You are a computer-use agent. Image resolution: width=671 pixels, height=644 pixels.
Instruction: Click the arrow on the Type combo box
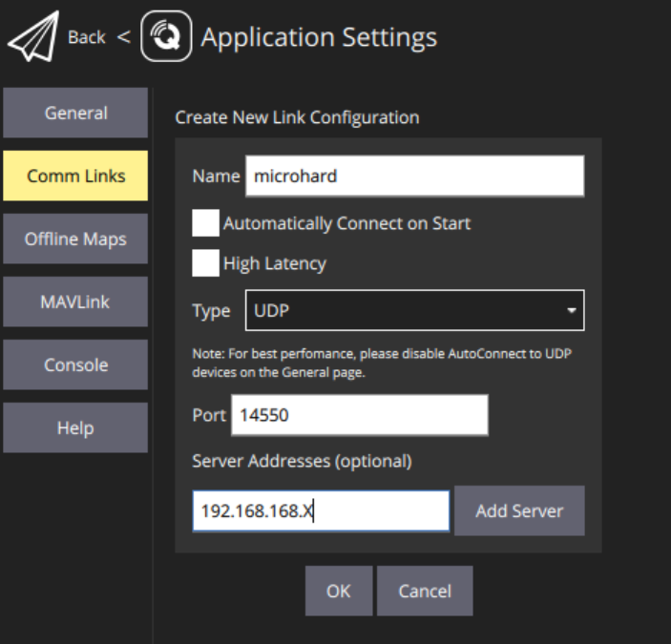[571, 311]
